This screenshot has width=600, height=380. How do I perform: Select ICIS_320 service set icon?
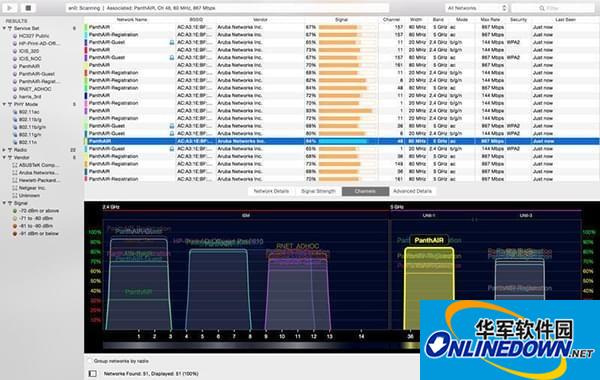tap(15, 51)
